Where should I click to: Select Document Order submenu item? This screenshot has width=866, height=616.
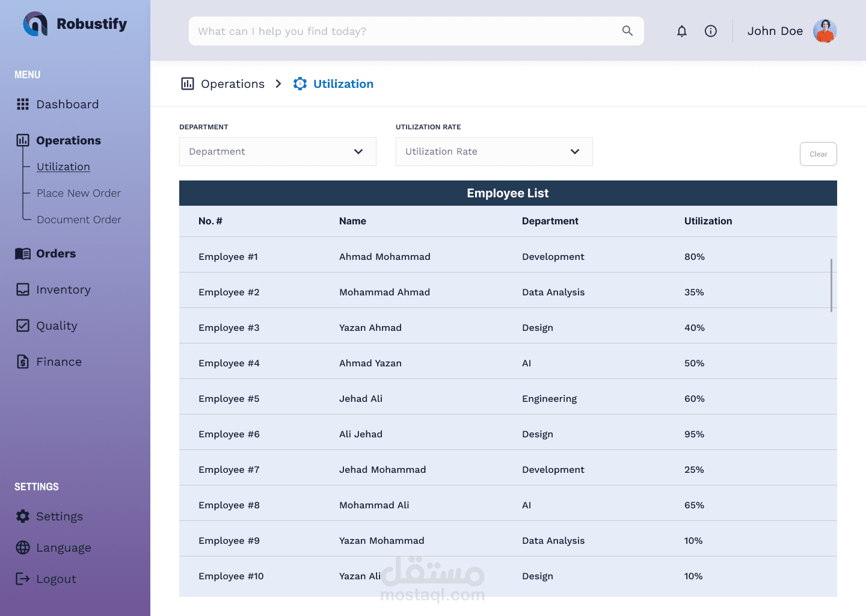[79, 220]
